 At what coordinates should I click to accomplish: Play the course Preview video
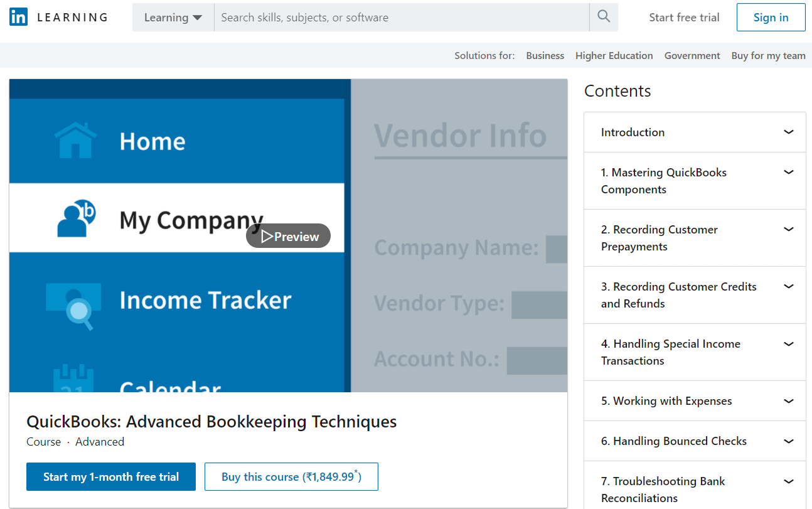pyautogui.click(x=288, y=236)
